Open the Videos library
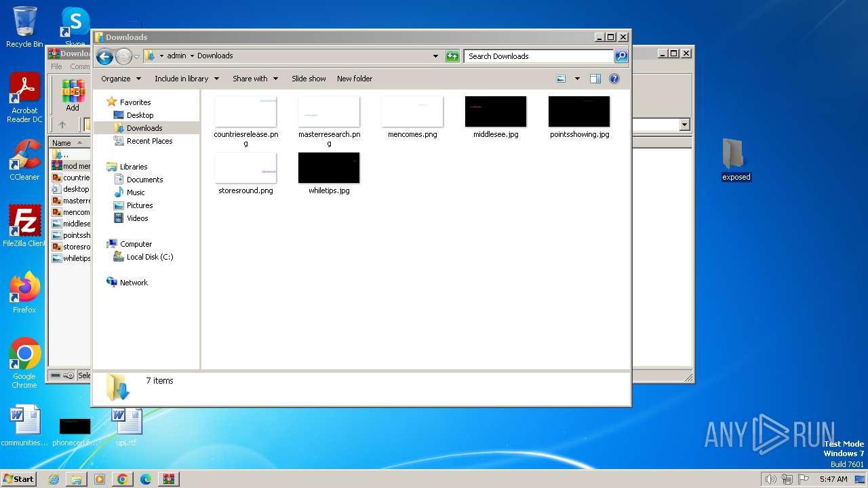The image size is (868, 488). coord(137,218)
